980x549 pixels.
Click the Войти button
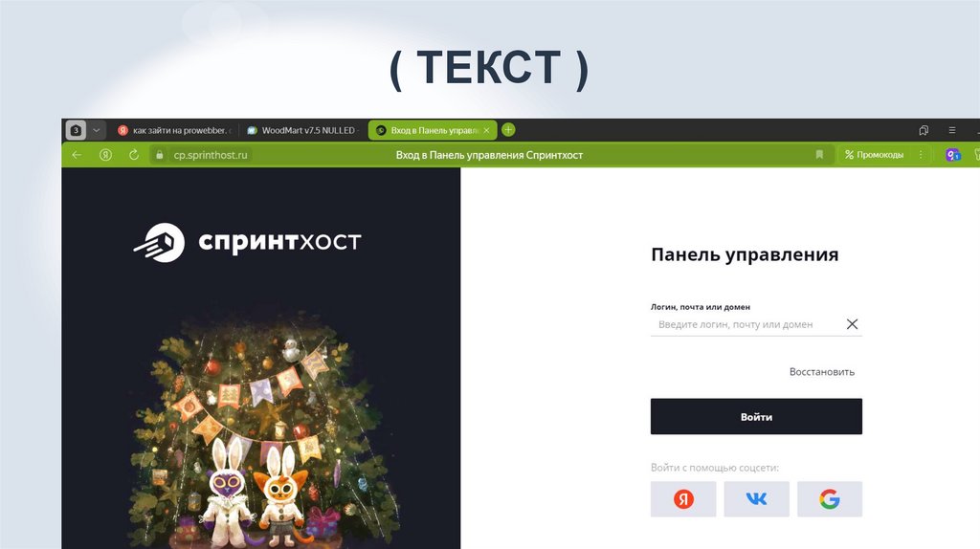pyautogui.click(x=756, y=417)
